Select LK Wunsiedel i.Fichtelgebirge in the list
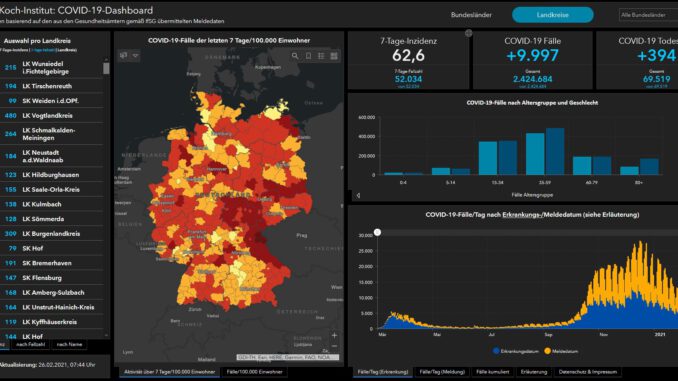The width and height of the screenshot is (678, 381). [x=52, y=67]
